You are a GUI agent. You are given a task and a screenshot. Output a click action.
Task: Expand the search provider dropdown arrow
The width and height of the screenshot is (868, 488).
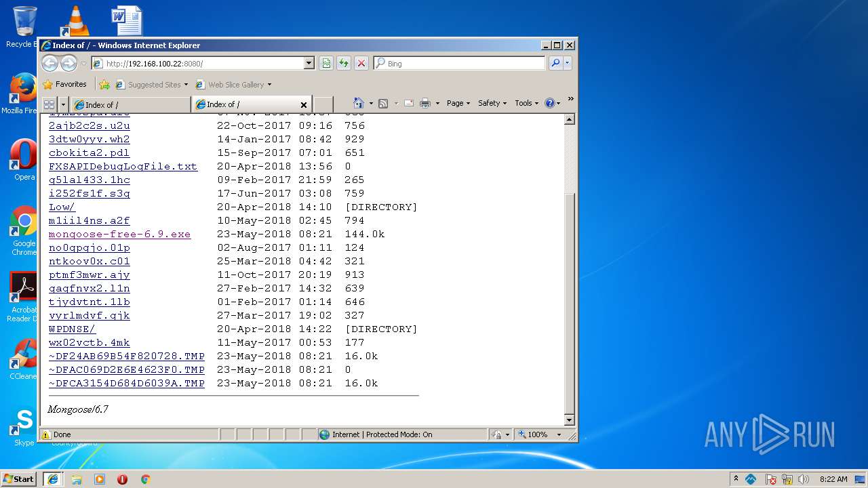568,63
